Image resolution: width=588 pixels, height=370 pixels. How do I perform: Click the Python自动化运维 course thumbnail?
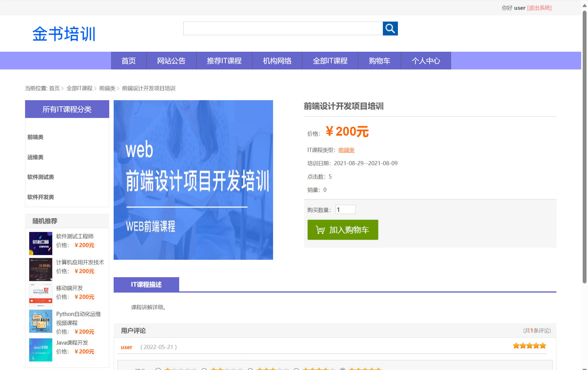[40, 321]
